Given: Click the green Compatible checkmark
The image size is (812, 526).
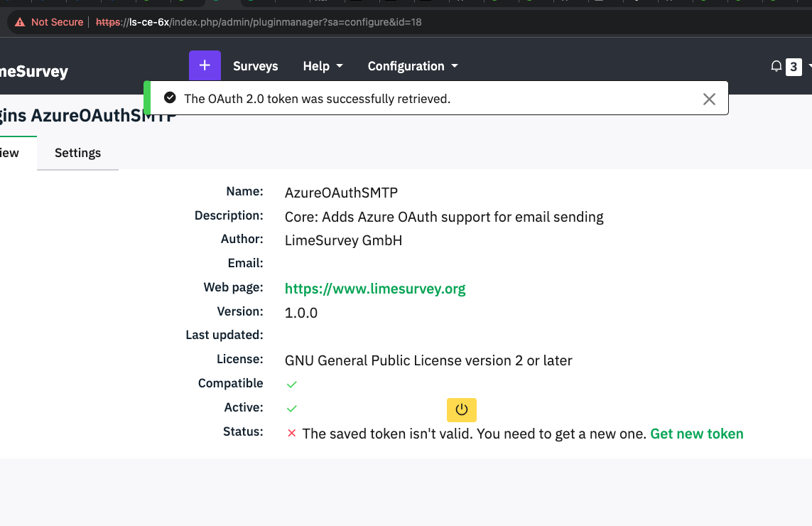Looking at the screenshot, I should click(291, 384).
